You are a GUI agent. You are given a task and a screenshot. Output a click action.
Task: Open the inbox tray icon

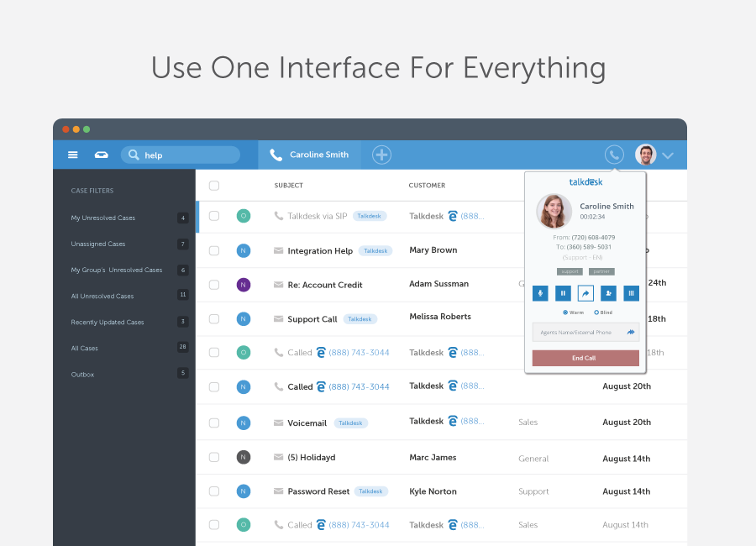pyautogui.click(x=102, y=155)
